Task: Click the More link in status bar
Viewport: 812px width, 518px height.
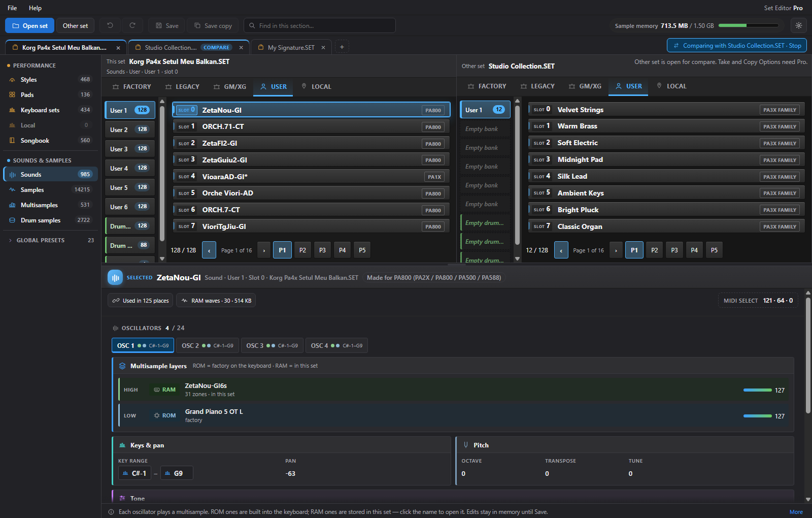Action: [x=796, y=512]
